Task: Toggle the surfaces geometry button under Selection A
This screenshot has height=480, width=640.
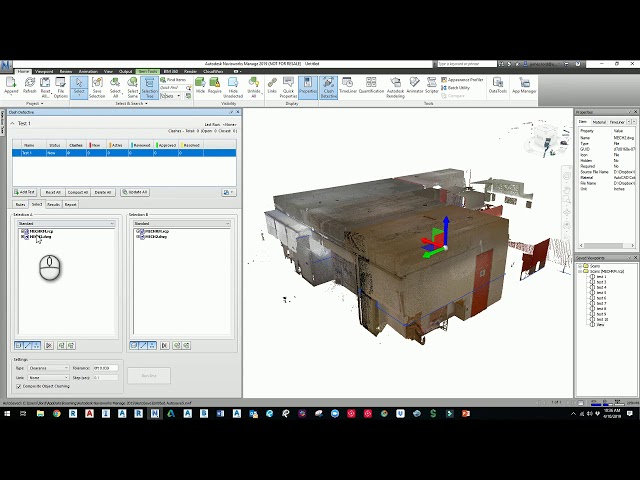Action: (x=19, y=346)
